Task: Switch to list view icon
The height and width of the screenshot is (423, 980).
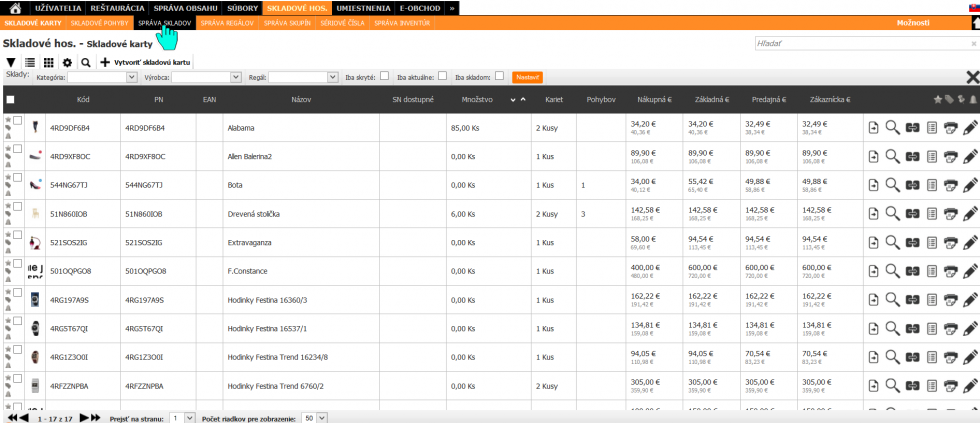Action: click(x=29, y=62)
